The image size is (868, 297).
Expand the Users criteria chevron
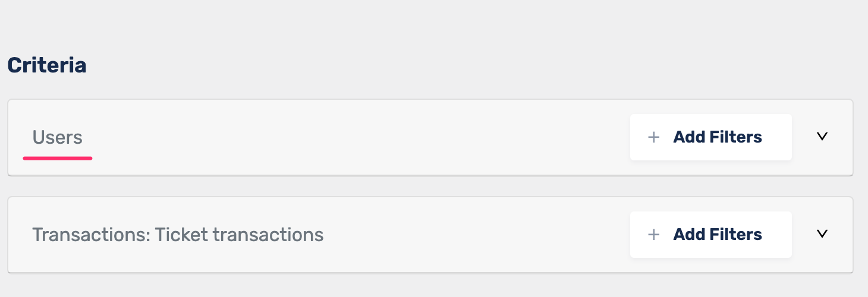[822, 137]
